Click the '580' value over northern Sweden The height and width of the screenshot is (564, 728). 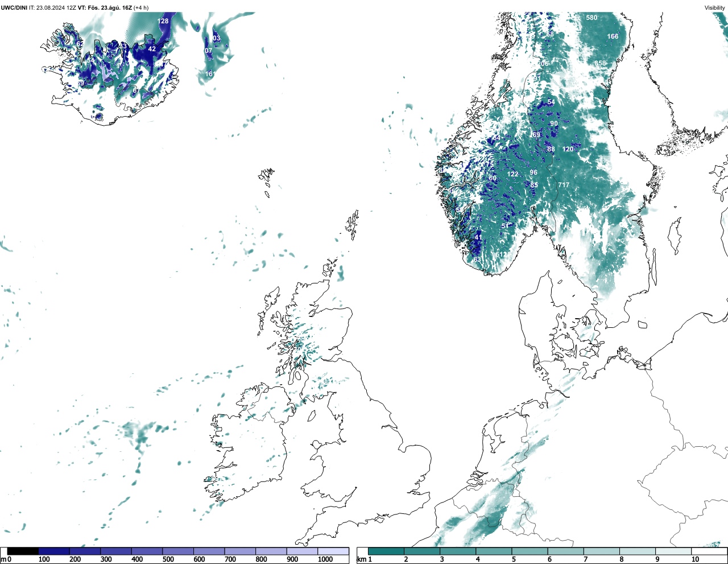(592, 18)
